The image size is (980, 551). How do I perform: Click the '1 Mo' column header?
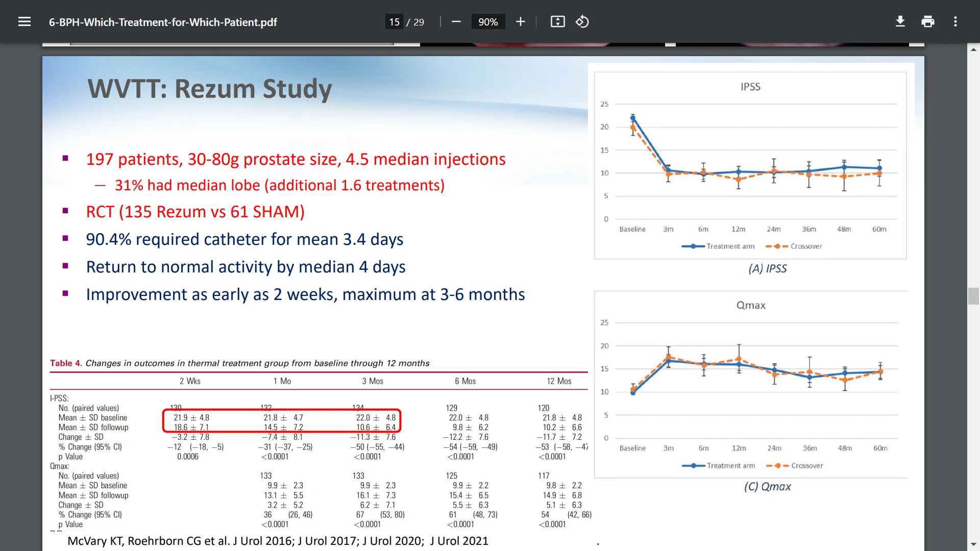pos(282,381)
